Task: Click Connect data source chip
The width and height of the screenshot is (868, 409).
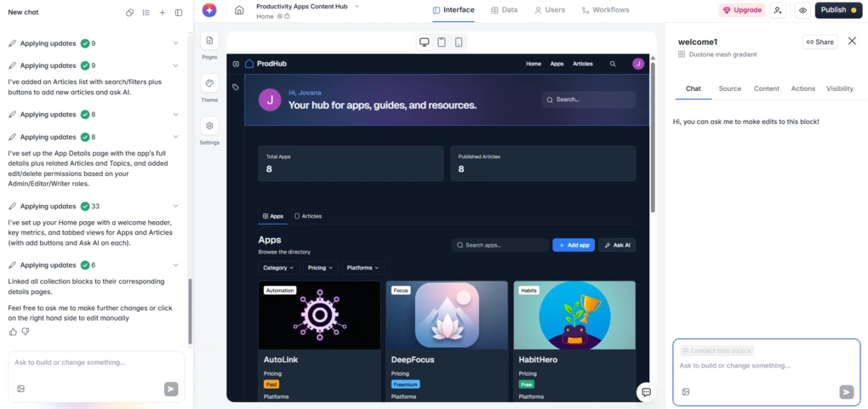Action: [717, 351]
